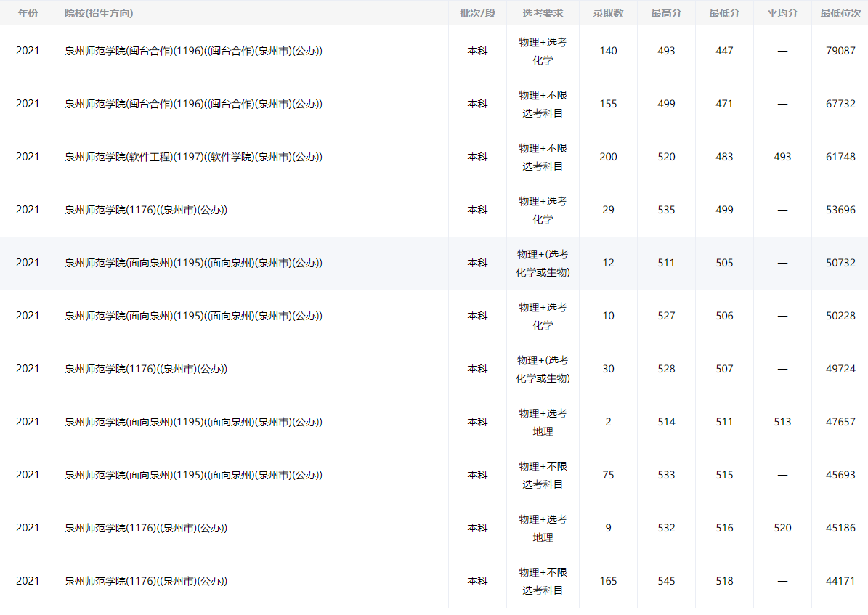Select the school name in rank 44171 row
868x615 pixels.
point(145,581)
